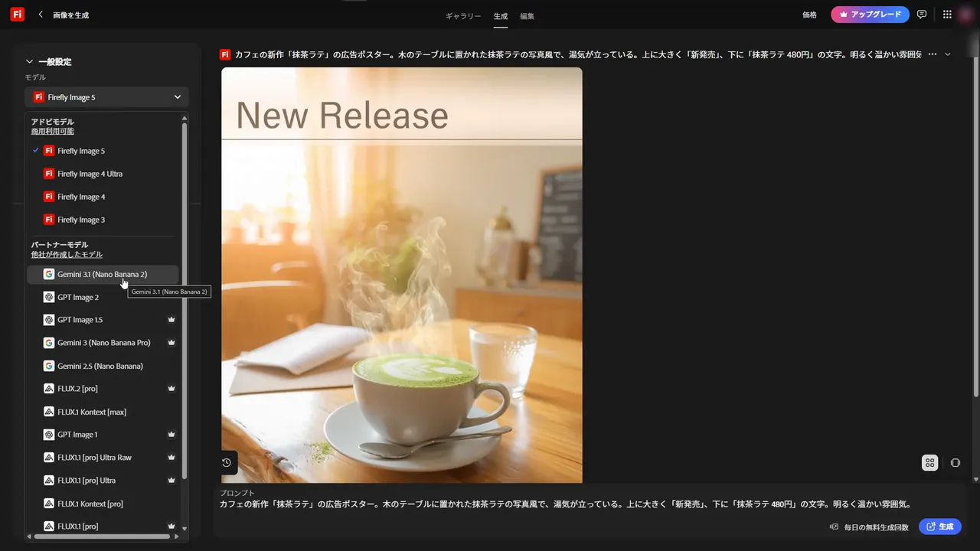Viewport: 980px width, 551px height.
Task: Open the apps grid icon
Action: tap(947, 15)
